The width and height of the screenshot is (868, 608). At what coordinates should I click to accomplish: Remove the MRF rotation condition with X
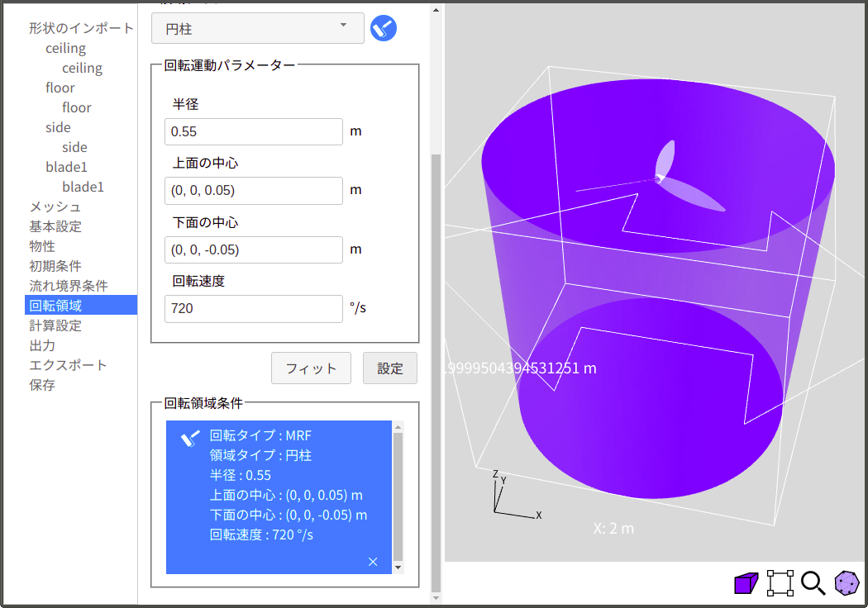373,562
